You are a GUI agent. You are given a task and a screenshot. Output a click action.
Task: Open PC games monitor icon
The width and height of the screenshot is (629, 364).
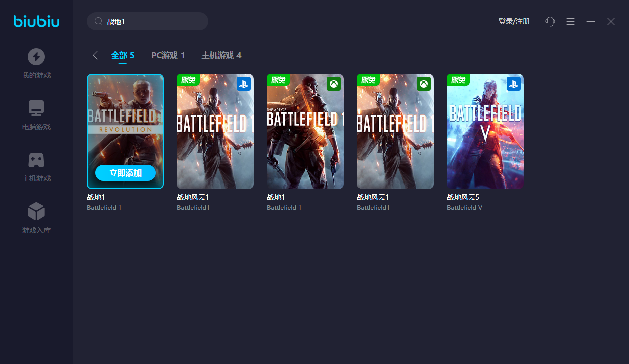36,108
